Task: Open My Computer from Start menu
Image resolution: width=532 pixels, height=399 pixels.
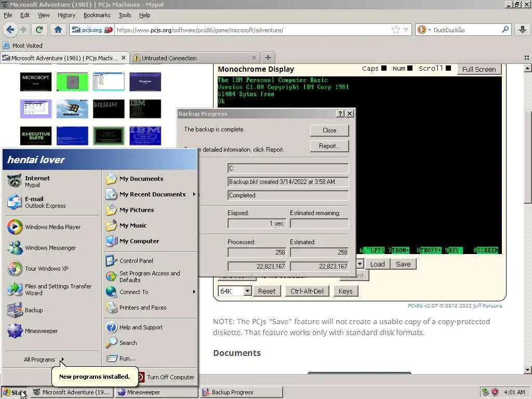Action: pyautogui.click(x=150, y=241)
